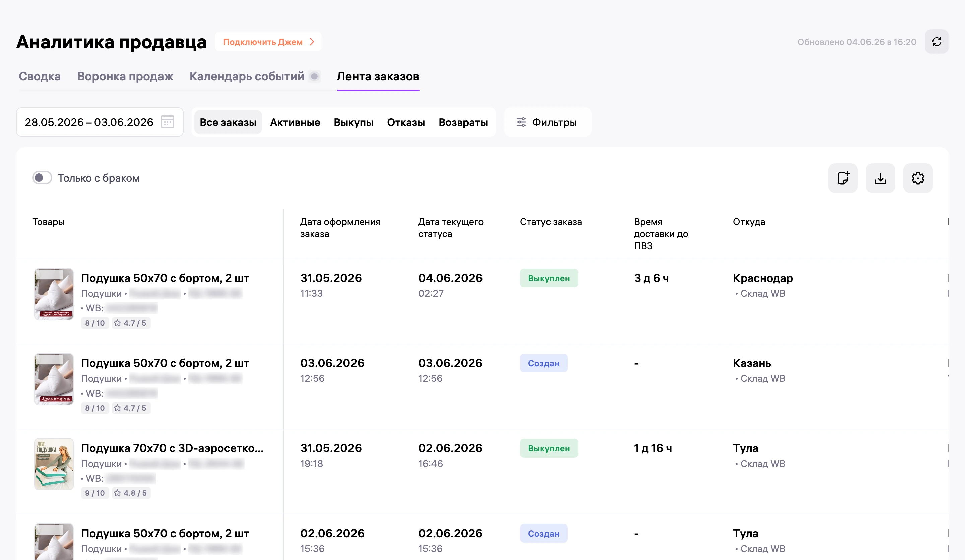Click the Товары column header
This screenshot has width=965, height=560.
pyautogui.click(x=48, y=222)
